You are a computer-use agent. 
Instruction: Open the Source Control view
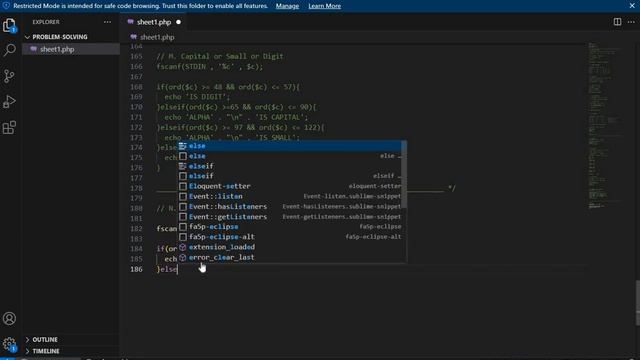(x=9, y=76)
